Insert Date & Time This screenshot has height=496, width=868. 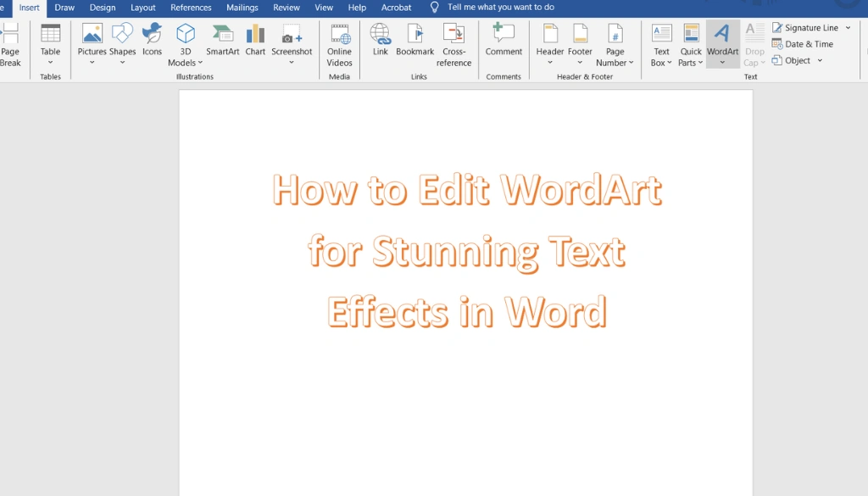click(803, 44)
